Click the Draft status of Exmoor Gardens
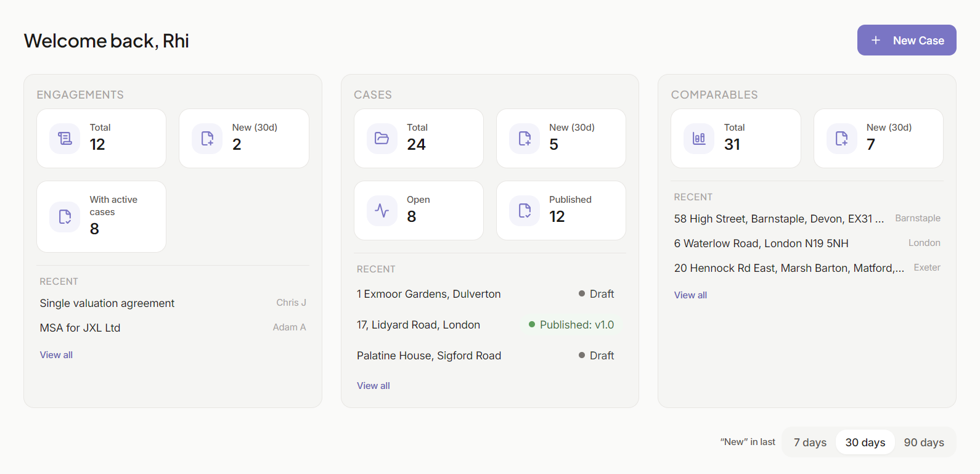 pyautogui.click(x=596, y=294)
